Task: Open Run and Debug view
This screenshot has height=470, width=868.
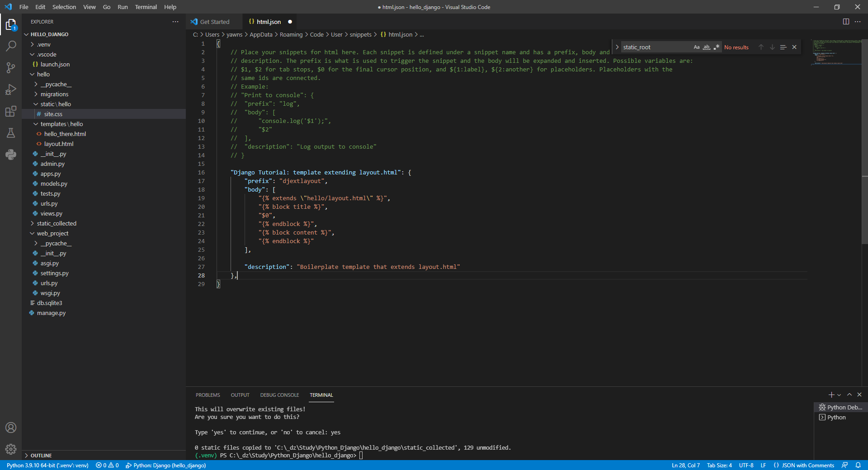Action: [x=11, y=89]
